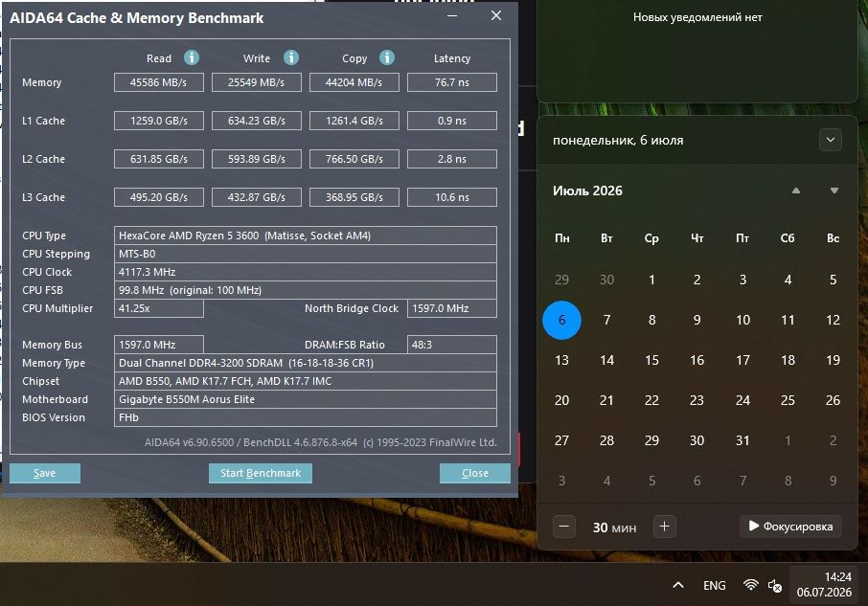868x606 pixels.
Task: Click Chipset AMD B550 field
Action: click(305, 381)
